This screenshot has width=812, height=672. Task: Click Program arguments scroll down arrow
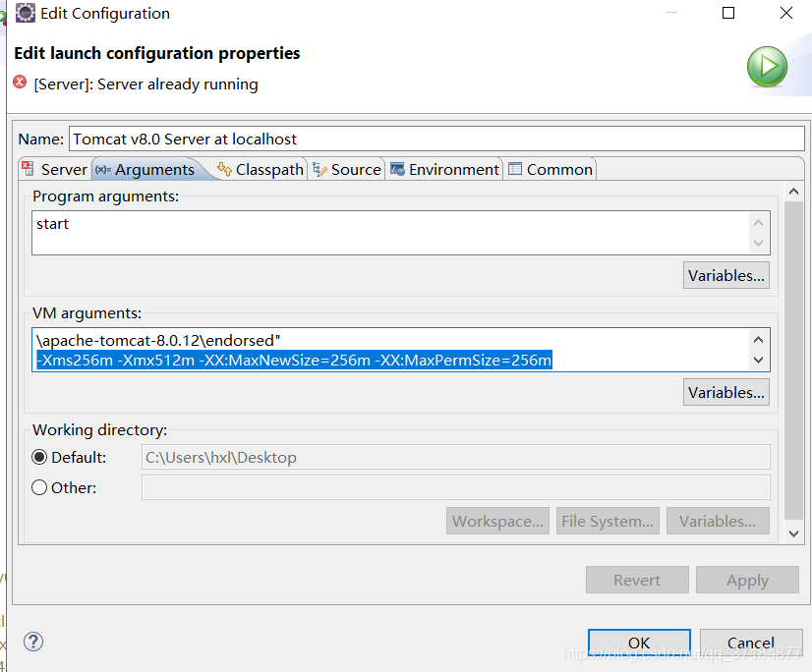coord(759,243)
